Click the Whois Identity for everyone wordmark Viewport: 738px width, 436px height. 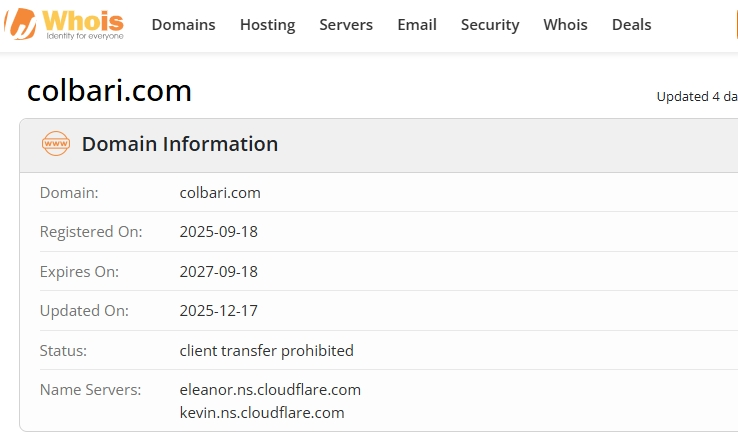83,24
